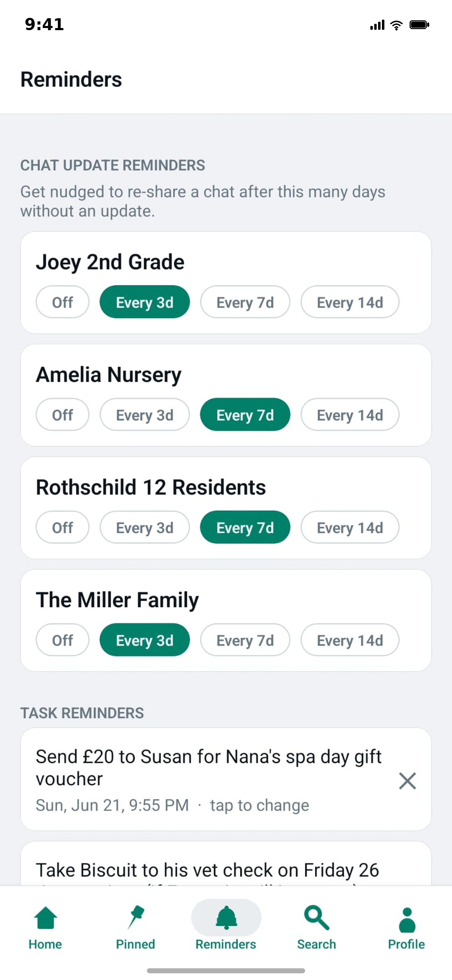Turn Off reminders for Joey 2nd Grade
This screenshot has height=980, width=452.
(x=62, y=302)
